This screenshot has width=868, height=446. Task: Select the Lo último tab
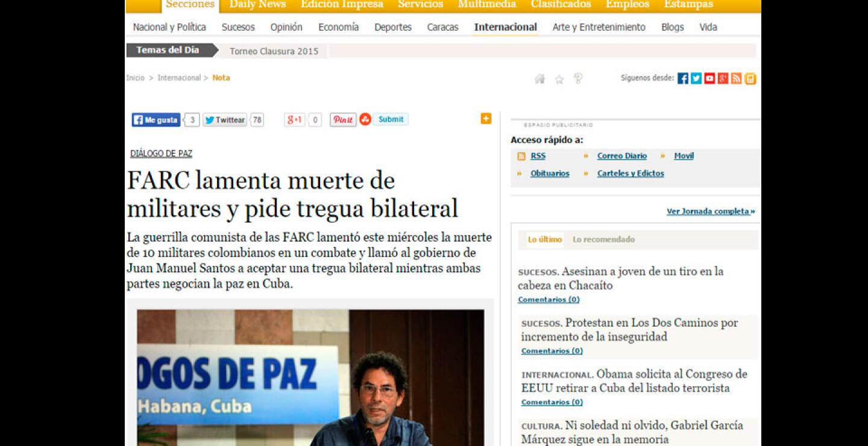545,240
